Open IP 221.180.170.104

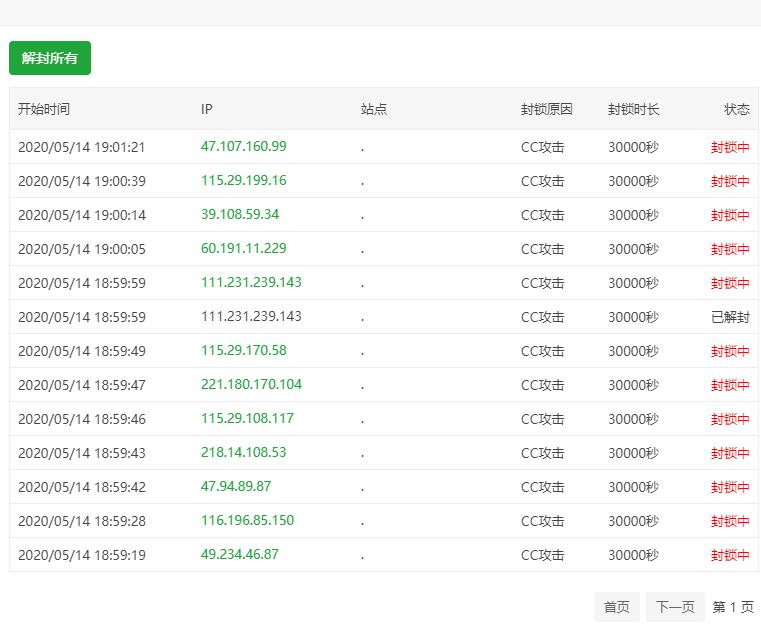click(x=251, y=384)
